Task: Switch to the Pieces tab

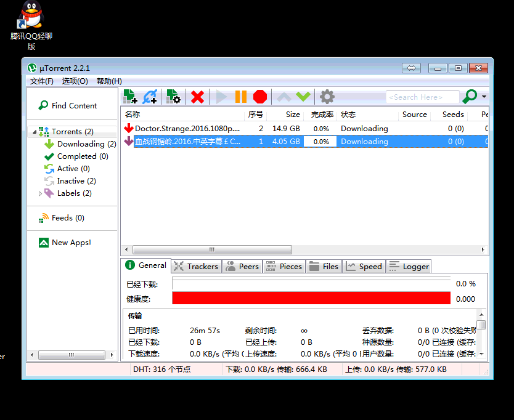Action: [284, 267]
